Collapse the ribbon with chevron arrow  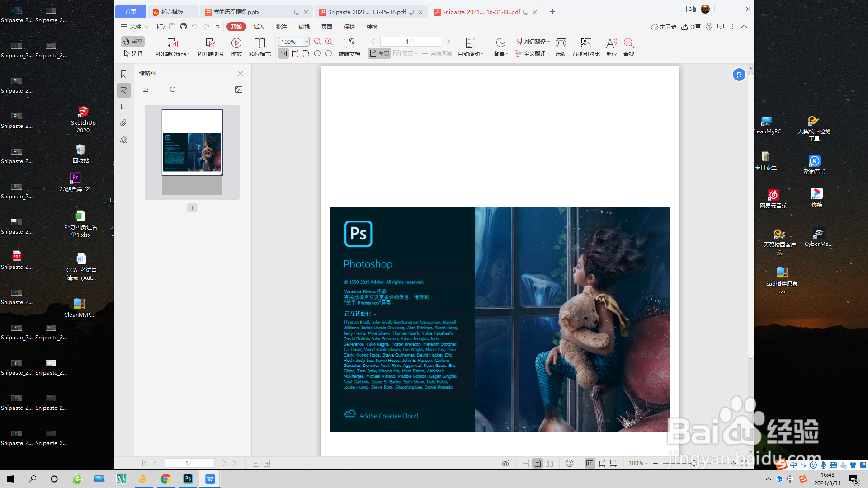[x=744, y=27]
